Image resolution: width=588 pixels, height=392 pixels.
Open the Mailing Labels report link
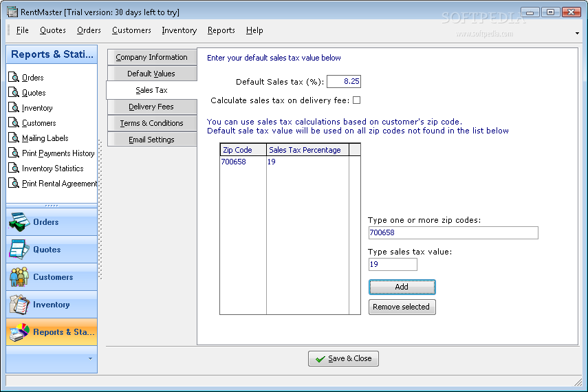pyautogui.click(x=45, y=138)
